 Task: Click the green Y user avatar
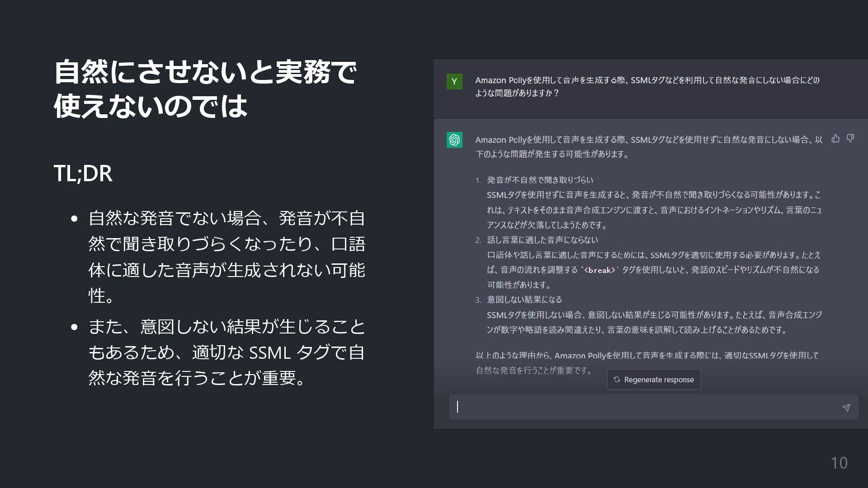[x=454, y=82]
